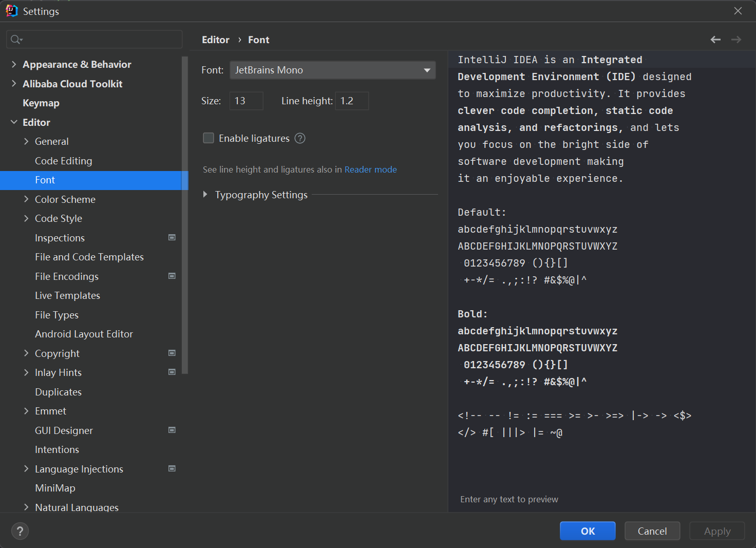The width and height of the screenshot is (756, 548).
Task: Expand Alibaba Cloud Toolkit node
Action: click(x=14, y=84)
